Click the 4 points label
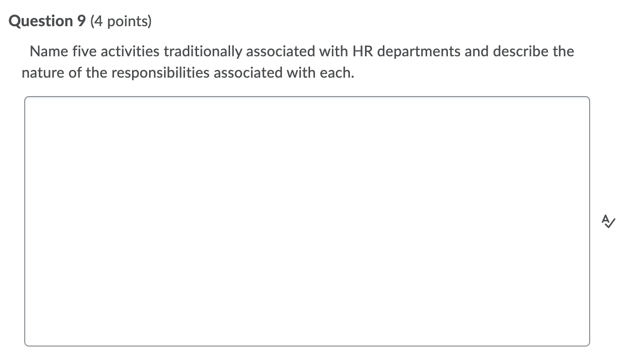628x364 pixels. pos(120,21)
